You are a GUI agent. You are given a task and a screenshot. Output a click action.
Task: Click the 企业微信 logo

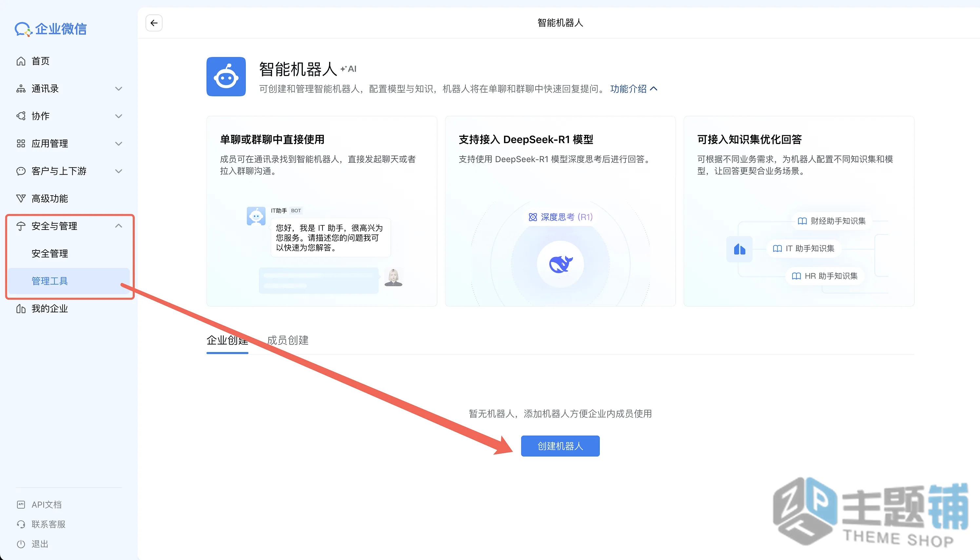click(x=51, y=29)
